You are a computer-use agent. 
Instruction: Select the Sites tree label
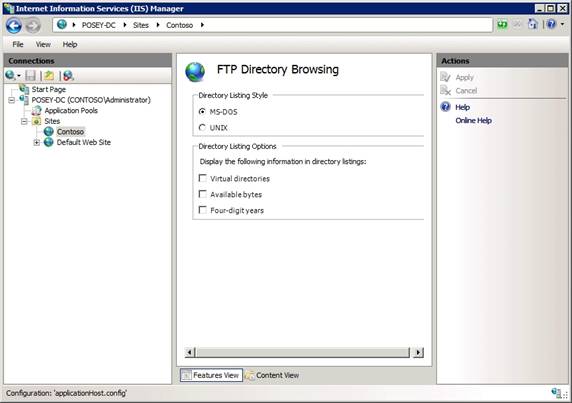52,121
